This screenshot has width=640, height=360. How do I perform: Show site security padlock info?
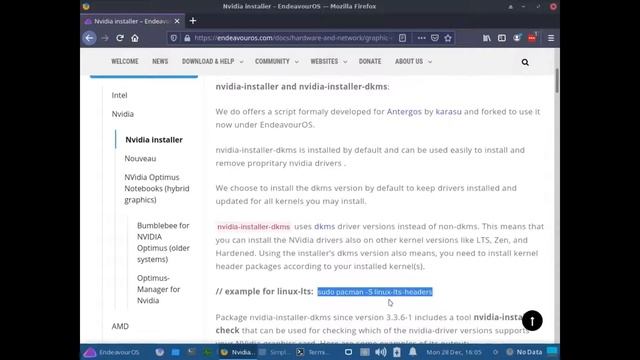coord(187,38)
